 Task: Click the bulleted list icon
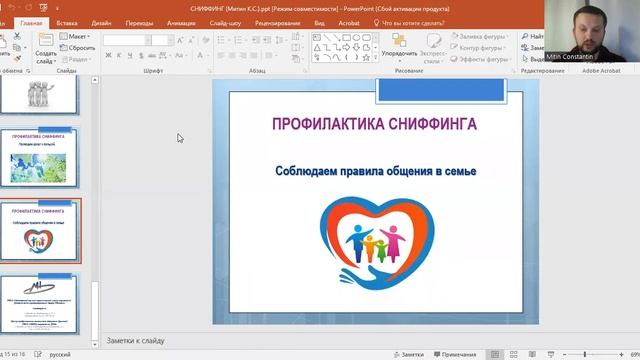point(222,40)
